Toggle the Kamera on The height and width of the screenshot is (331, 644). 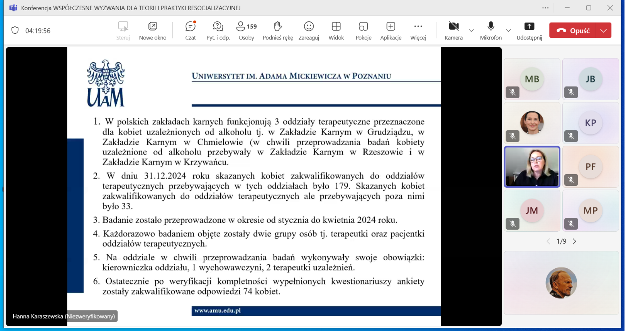click(x=454, y=31)
